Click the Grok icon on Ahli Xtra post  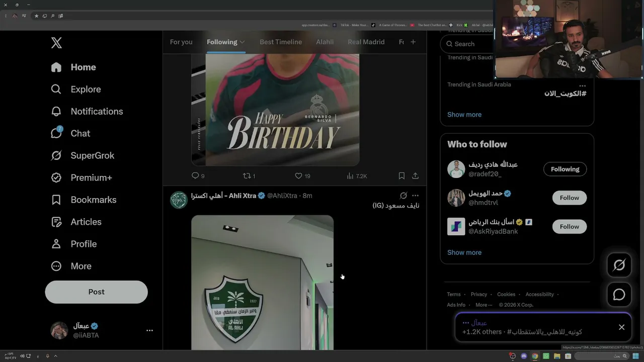click(x=403, y=196)
